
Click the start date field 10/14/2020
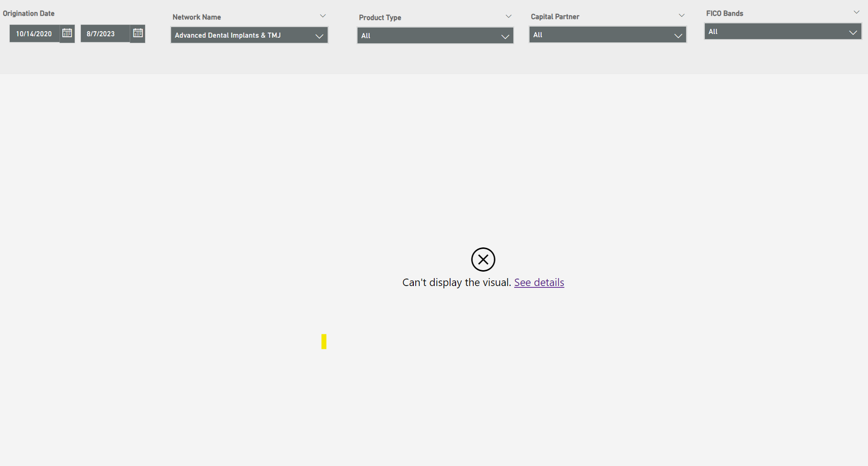point(34,33)
